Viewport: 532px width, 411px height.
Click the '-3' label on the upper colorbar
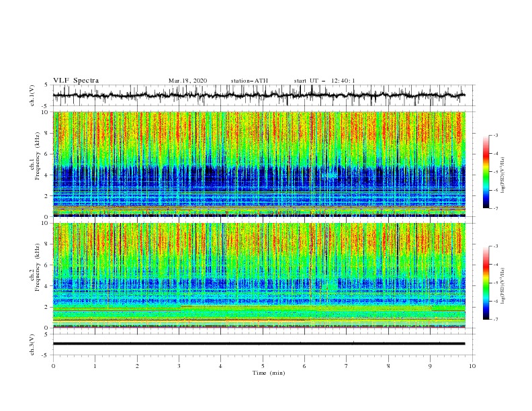[495, 135]
